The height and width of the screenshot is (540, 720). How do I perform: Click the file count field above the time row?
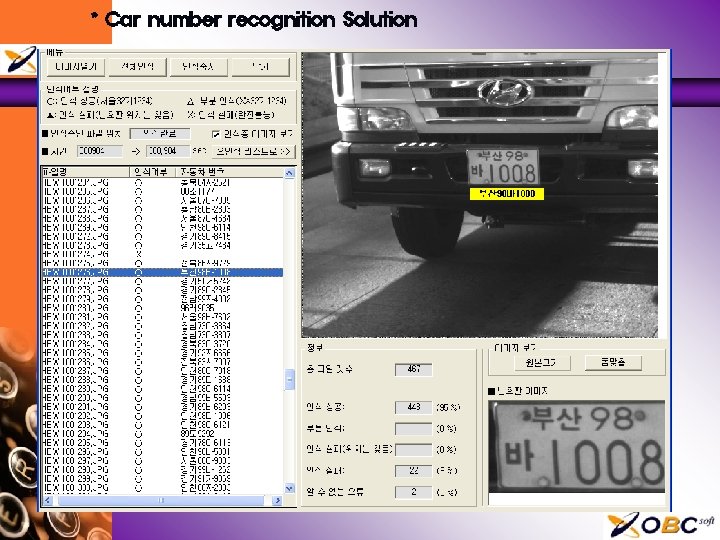[160, 134]
